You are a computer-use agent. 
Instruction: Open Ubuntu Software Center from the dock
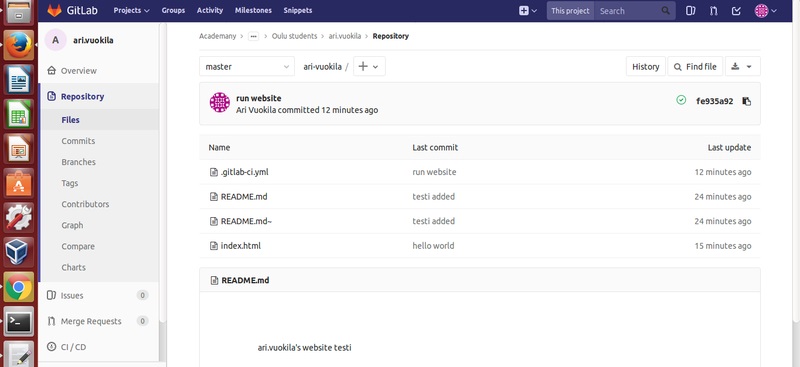click(x=19, y=183)
